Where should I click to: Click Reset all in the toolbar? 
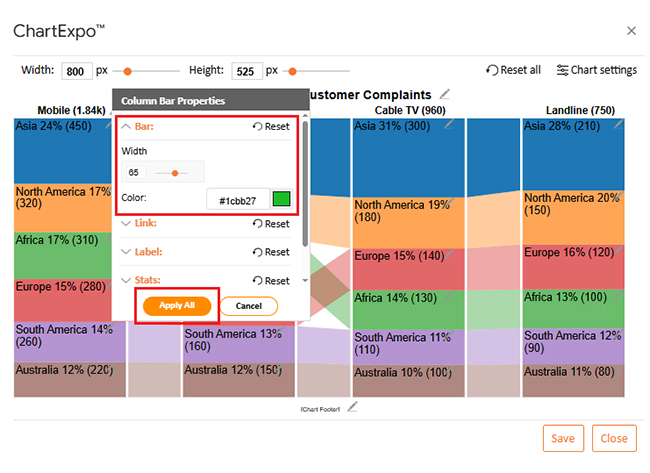pyautogui.click(x=513, y=70)
